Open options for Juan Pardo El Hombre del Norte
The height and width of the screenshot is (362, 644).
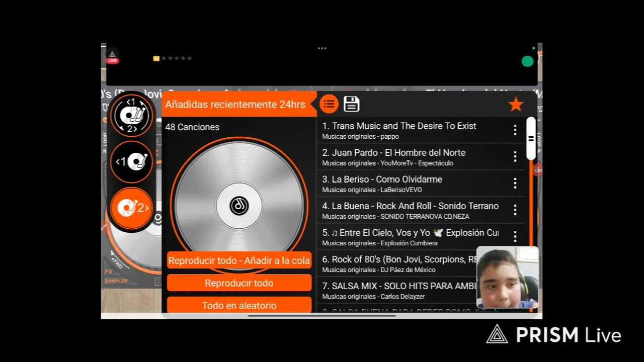pos(515,156)
